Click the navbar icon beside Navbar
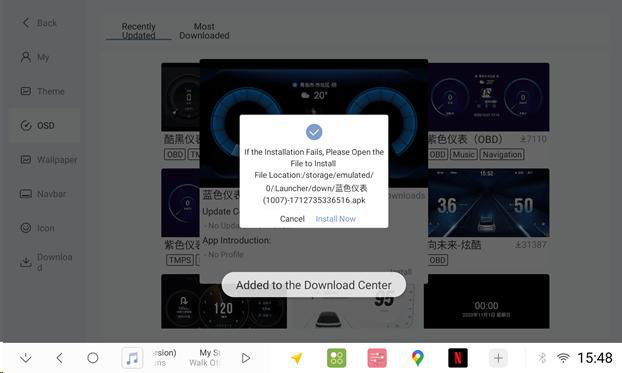The image size is (622, 373). (x=25, y=194)
